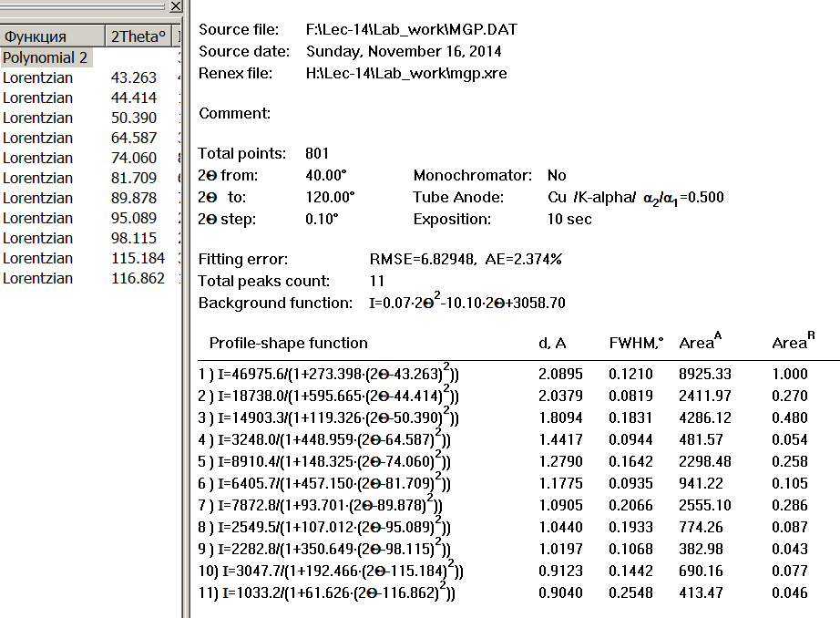Click the d value 2.0895
Screen dimensions: 840x618
560,374
